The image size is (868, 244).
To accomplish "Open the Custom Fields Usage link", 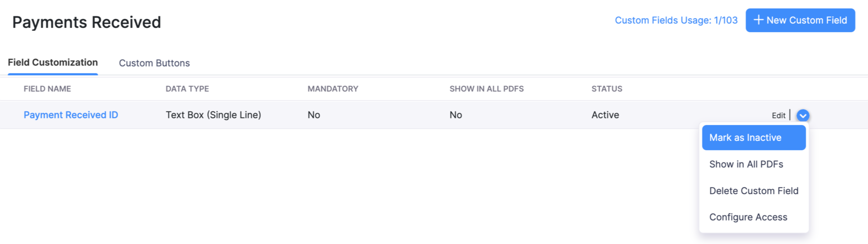I will 676,21.
